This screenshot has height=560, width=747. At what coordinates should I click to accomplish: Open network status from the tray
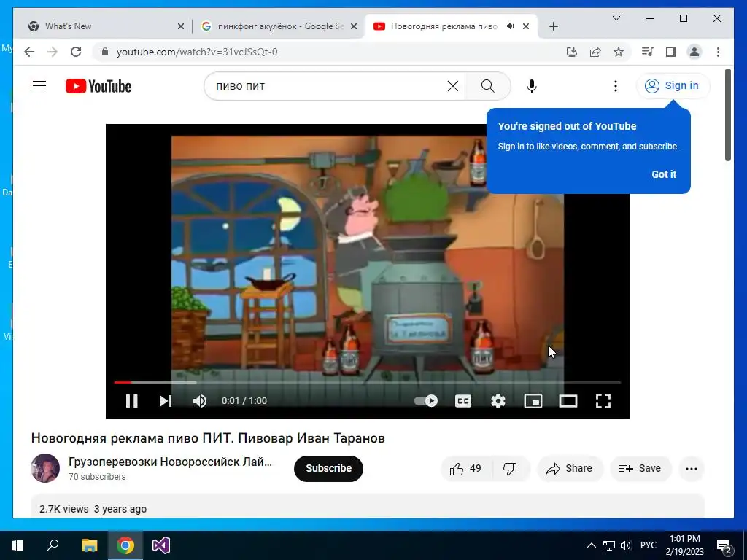pos(609,545)
